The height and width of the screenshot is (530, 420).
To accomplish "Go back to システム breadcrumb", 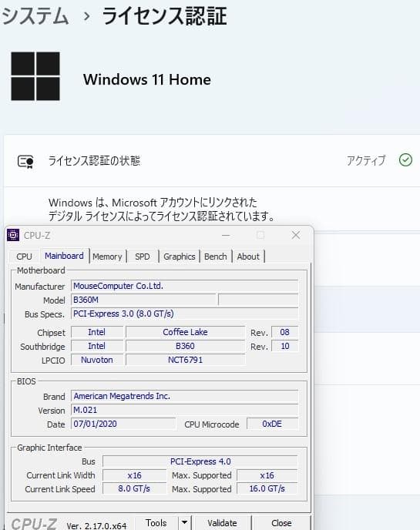I will click(x=35, y=16).
